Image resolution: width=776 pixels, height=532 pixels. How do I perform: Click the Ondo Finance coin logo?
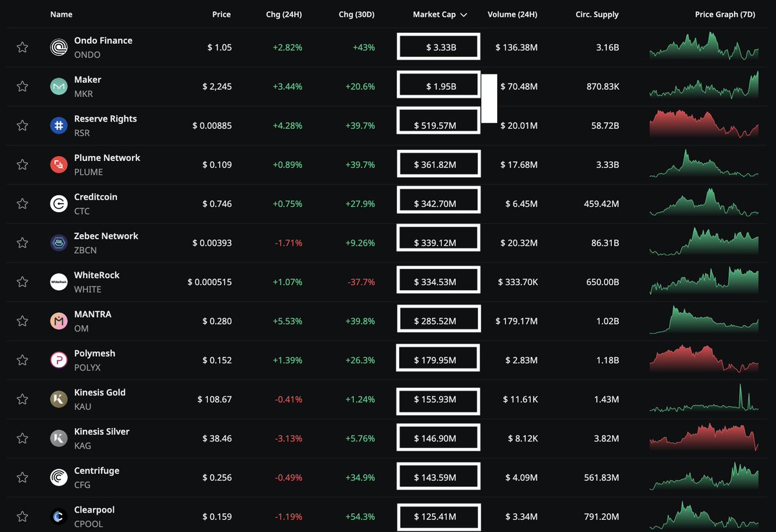point(59,47)
